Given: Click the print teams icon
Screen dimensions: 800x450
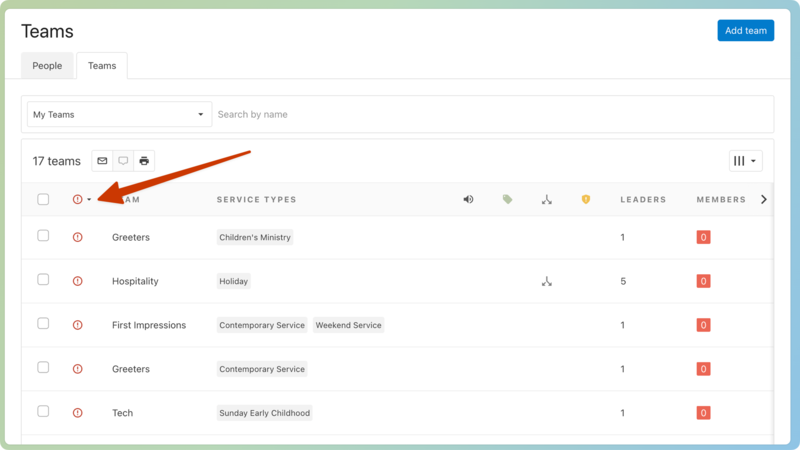Looking at the screenshot, I should 144,161.
